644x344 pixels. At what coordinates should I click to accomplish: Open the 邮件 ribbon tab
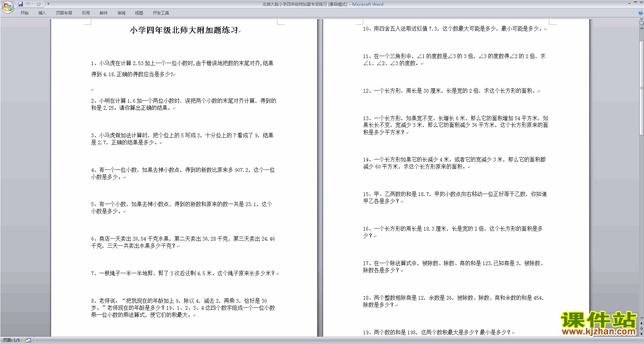104,13
